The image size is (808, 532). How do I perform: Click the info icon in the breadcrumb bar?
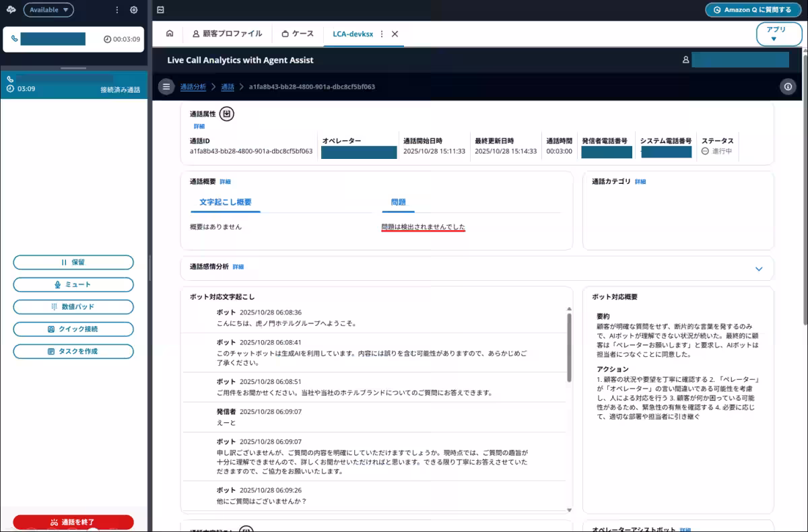tap(787, 87)
